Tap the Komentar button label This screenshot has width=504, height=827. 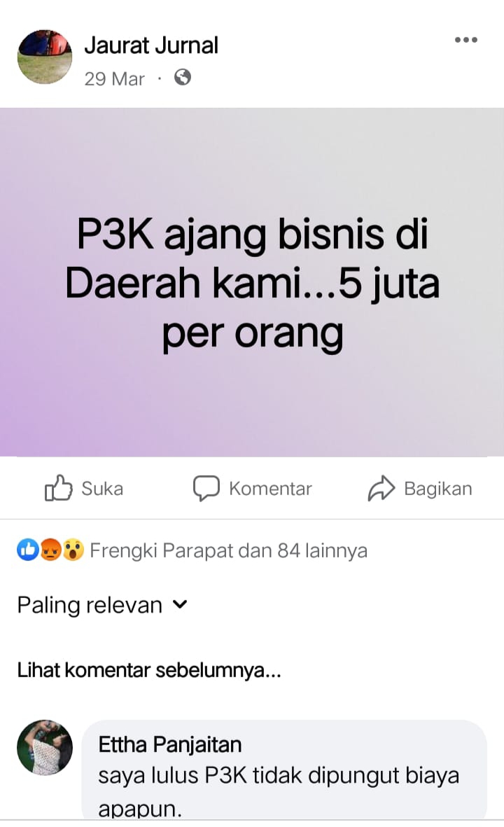270,488
